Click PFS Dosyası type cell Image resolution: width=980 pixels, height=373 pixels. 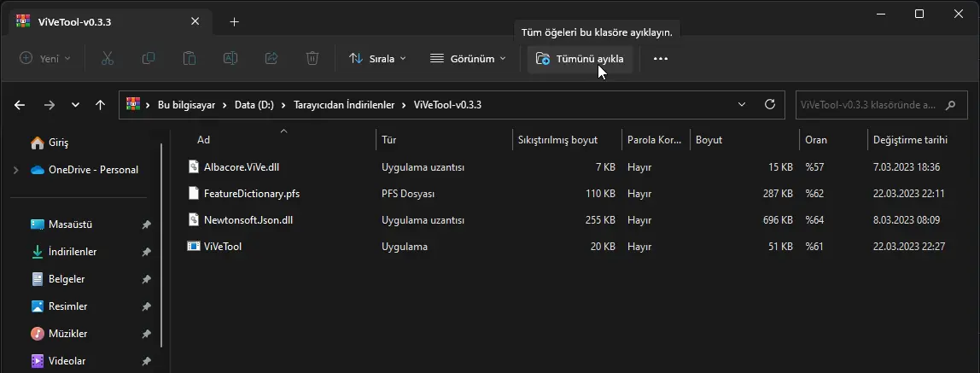pos(408,194)
